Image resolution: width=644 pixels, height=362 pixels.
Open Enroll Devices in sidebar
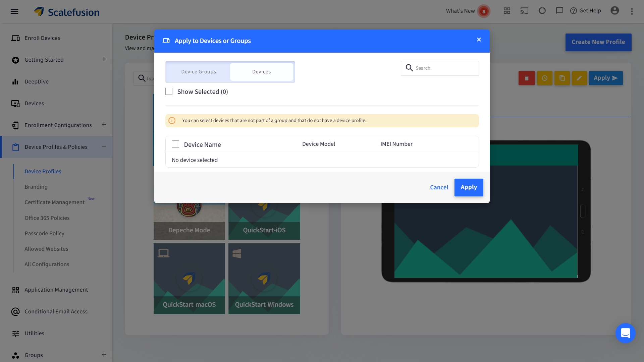pyautogui.click(x=42, y=38)
